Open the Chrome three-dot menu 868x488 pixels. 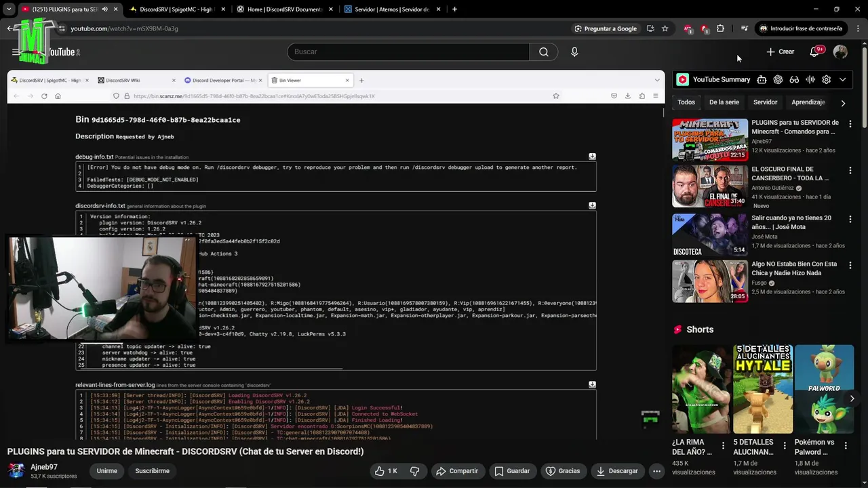856,28
